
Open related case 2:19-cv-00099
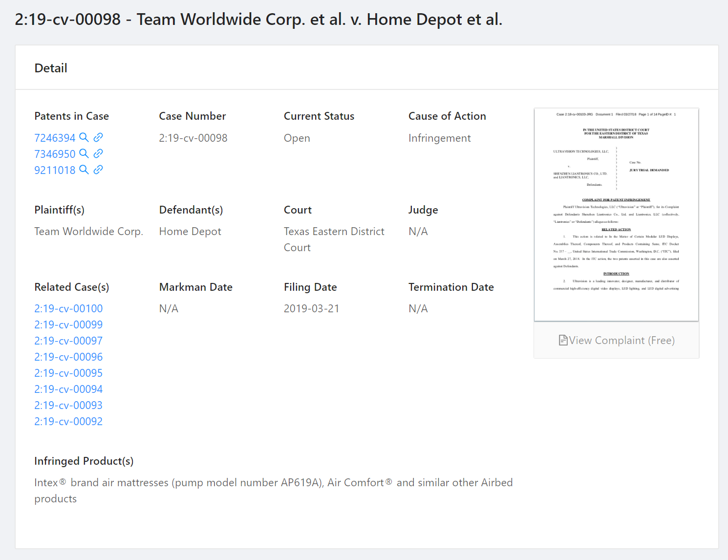coord(68,324)
